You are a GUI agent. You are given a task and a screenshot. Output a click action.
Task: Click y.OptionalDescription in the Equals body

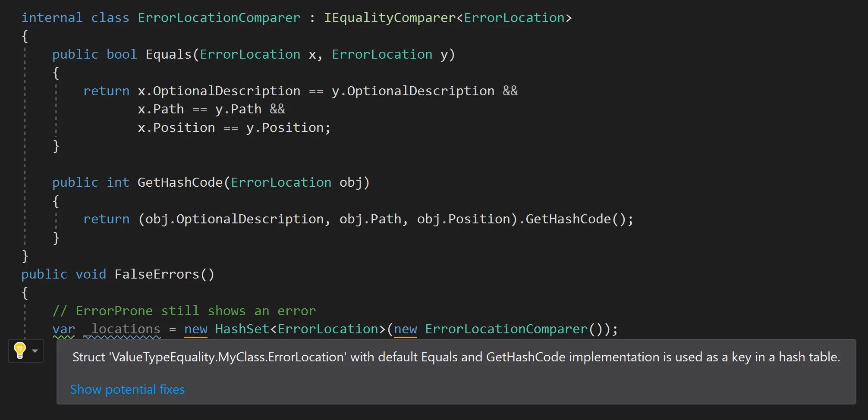coord(413,91)
